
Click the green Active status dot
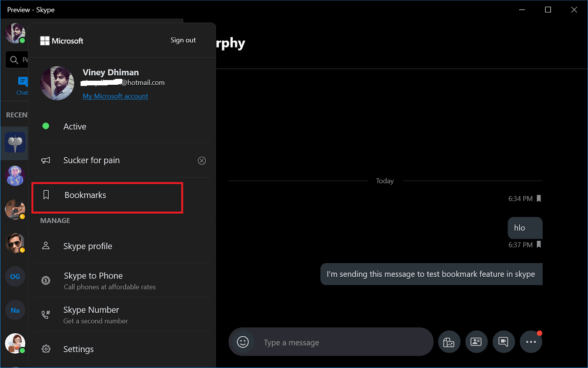[46, 126]
